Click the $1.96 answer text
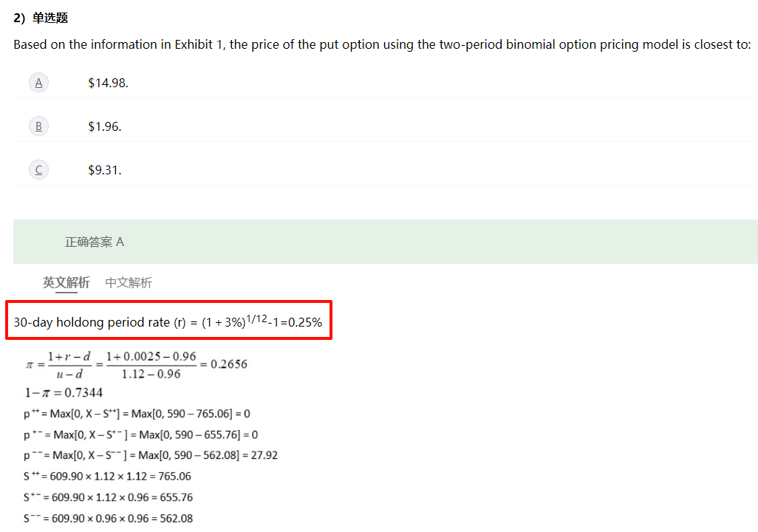 coord(104,126)
